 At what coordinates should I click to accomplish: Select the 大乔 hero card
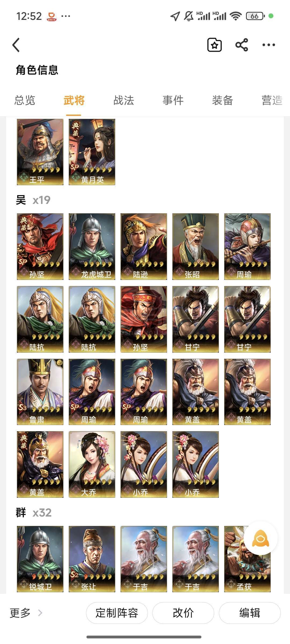point(92,464)
